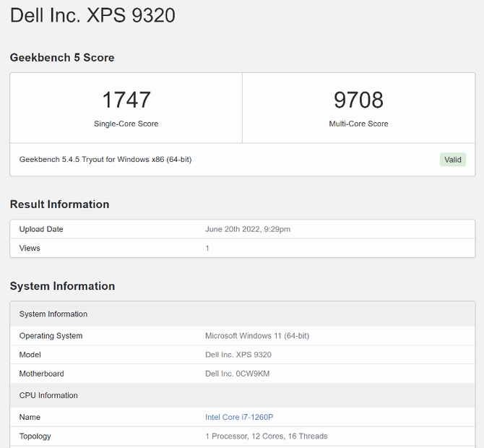Select the Single-Core Score label
This screenshot has height=448, width=484.
126,124
